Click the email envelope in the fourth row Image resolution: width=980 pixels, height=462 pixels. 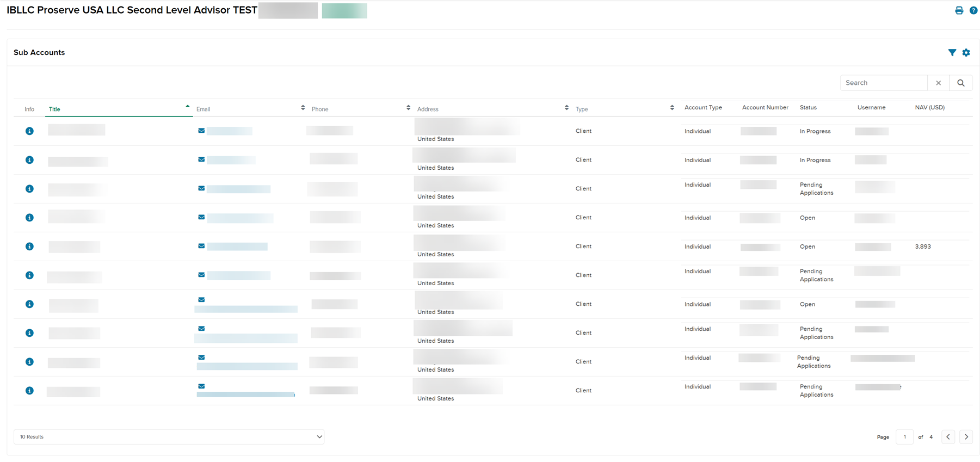[x=201, y=217]
